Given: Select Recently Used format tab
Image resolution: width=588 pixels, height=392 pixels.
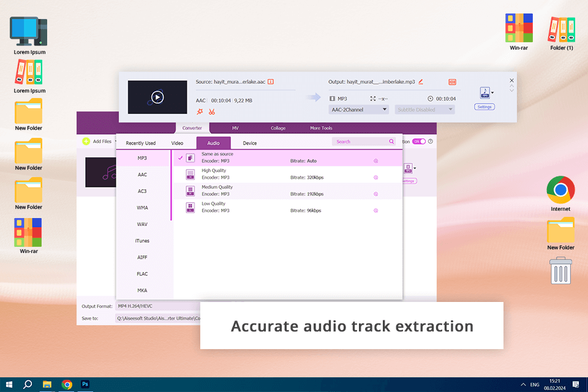Looking at the screenshot, I should pyautogui.click(x=141, y=143).
